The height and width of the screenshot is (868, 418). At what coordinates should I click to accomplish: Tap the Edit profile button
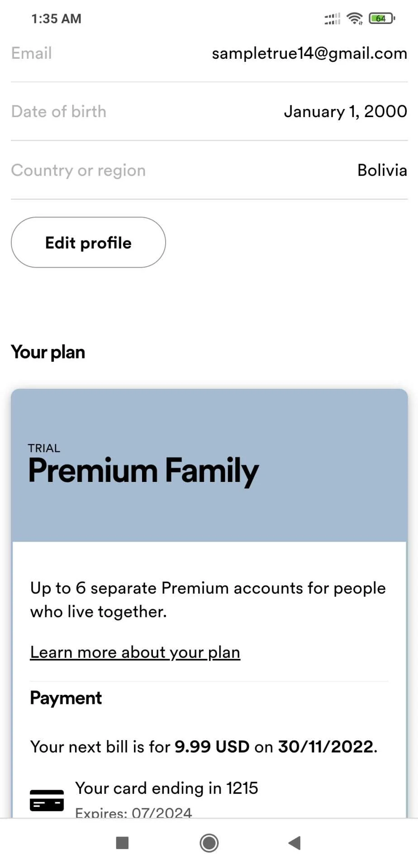pos(88,242)
